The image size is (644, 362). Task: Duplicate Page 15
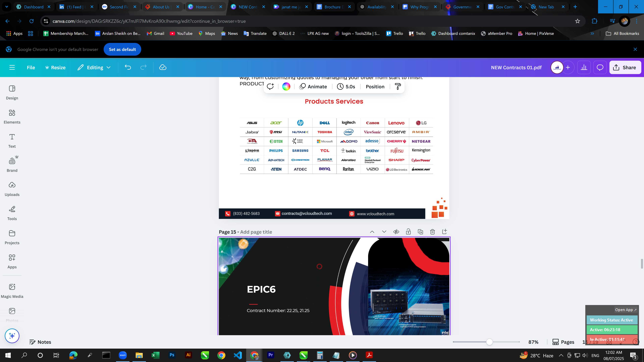420,232
